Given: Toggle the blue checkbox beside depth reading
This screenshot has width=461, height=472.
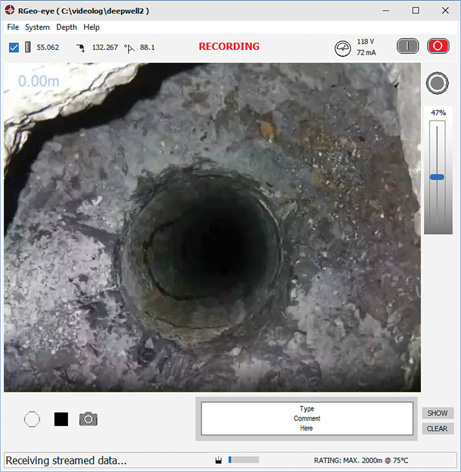Looking at the screenshot, I should [x=14, y=48].
